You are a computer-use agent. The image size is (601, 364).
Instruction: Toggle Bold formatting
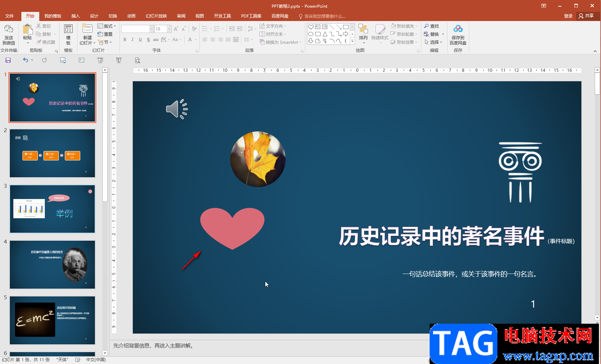(125, 40)
